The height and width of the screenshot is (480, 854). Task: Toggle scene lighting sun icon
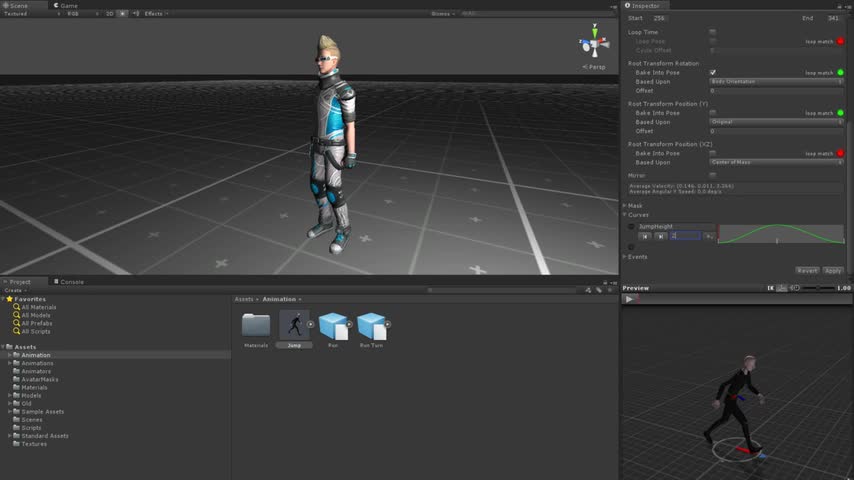coord(123,14)
